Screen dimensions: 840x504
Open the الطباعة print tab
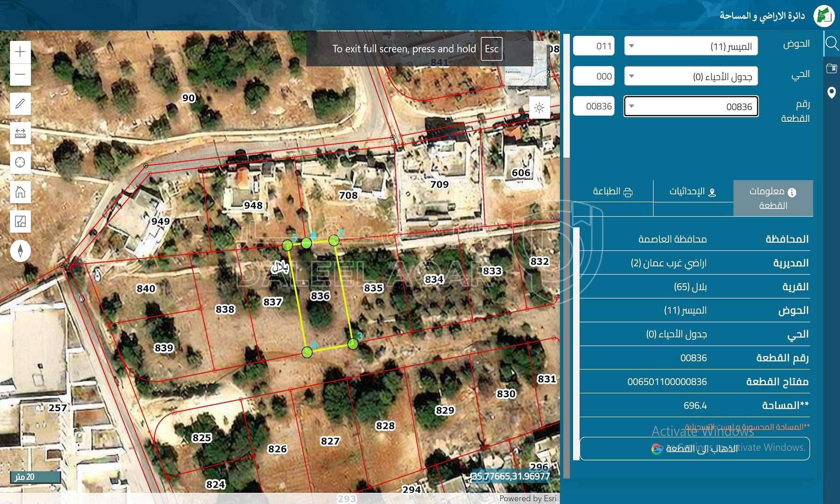(613, 192)
